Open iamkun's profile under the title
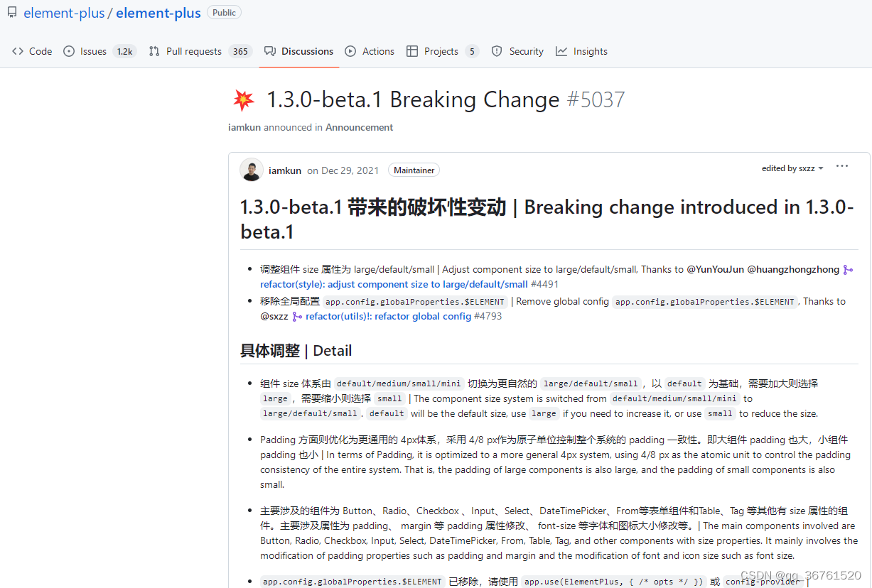The width and height of the screenshot is (872, 588). pyautogui.click(x=244, y=128)
